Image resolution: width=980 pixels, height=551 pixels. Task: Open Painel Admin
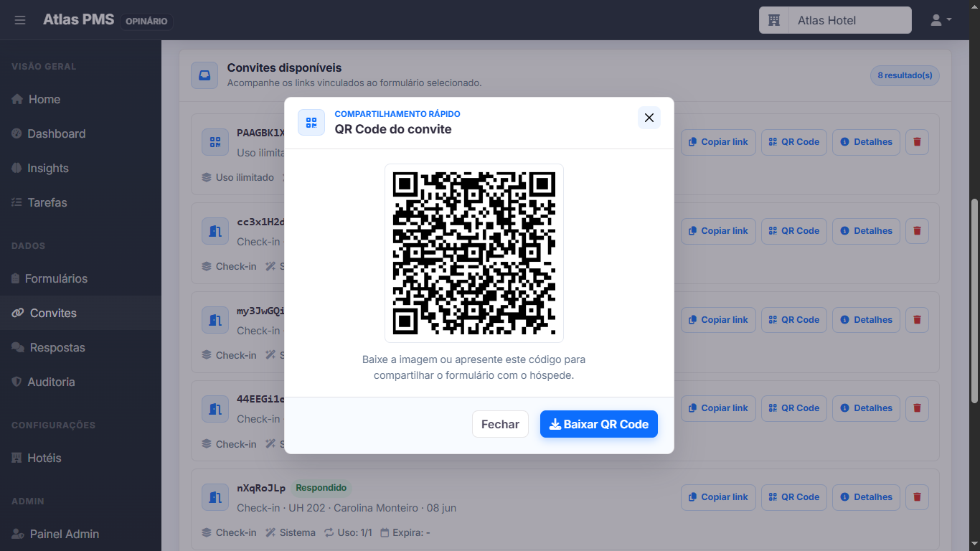(80, 534)
